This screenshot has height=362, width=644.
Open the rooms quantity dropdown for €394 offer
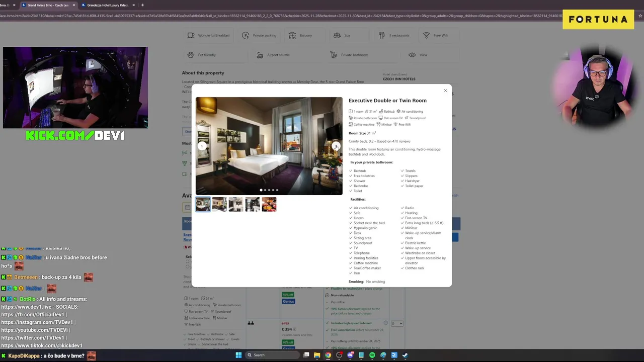point(397,323)
